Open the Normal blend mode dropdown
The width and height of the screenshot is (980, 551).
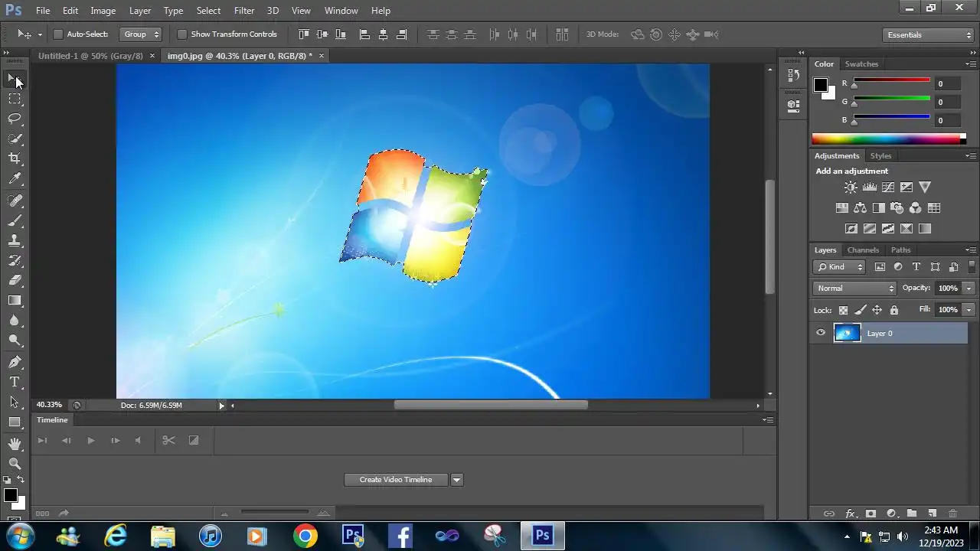coord(854,289)
